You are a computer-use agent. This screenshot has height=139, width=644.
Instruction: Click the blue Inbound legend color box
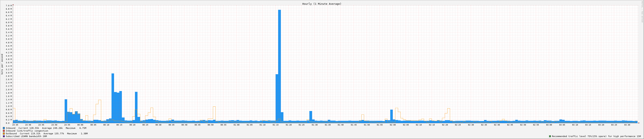(4, 128)
